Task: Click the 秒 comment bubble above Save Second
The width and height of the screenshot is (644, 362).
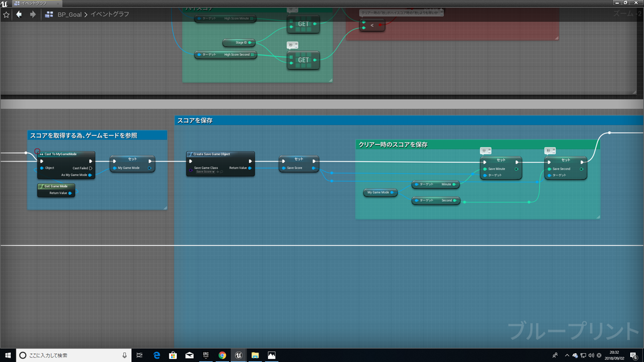Action: [550, 151]
